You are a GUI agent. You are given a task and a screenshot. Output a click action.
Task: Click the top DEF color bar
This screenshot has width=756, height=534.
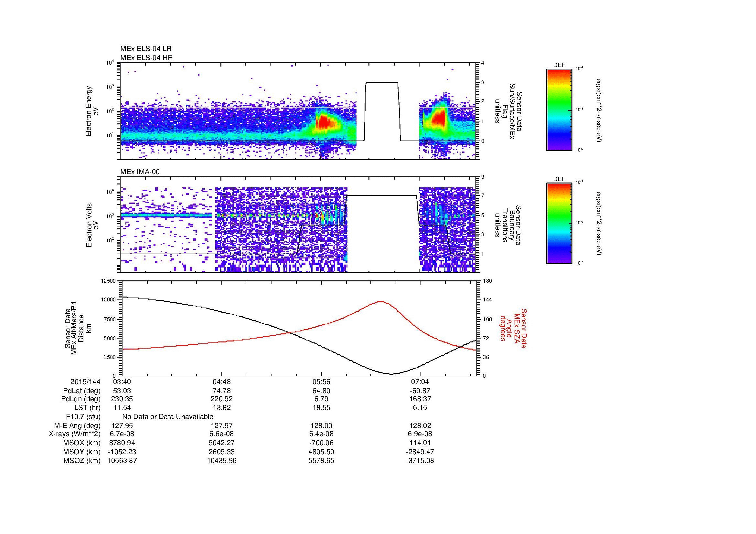pos(559,110)
